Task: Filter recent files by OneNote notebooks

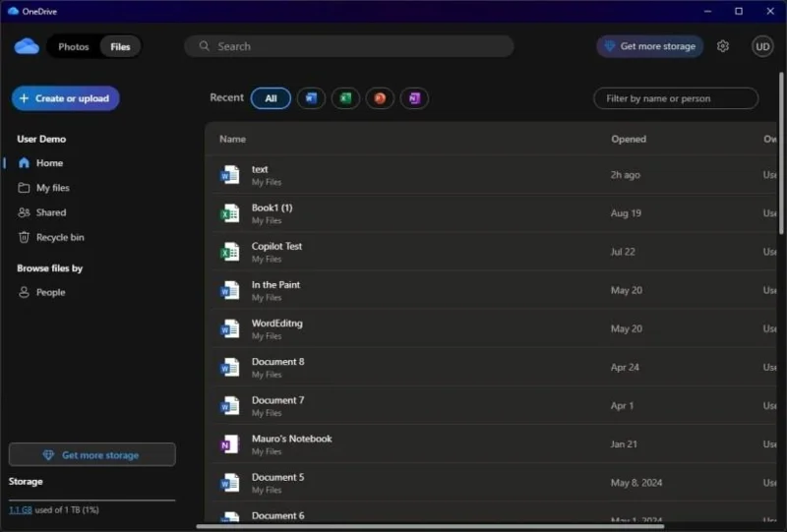Action: (414, 98)
